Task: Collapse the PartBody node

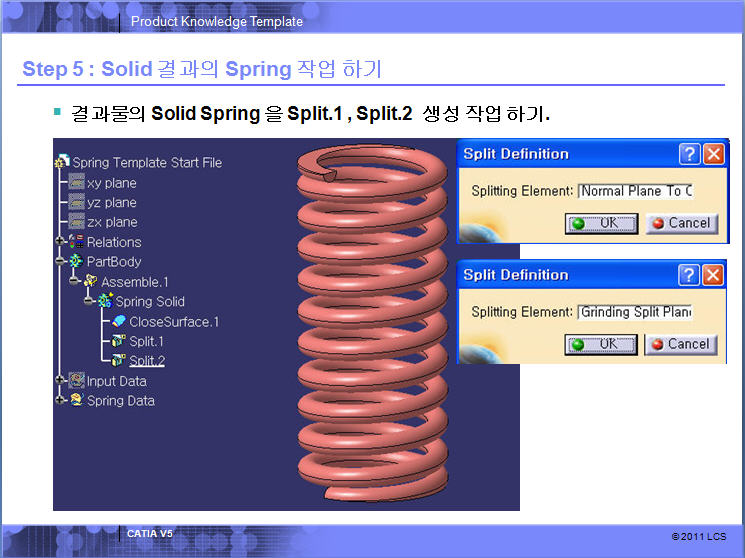Action: [x=60, y=262]
